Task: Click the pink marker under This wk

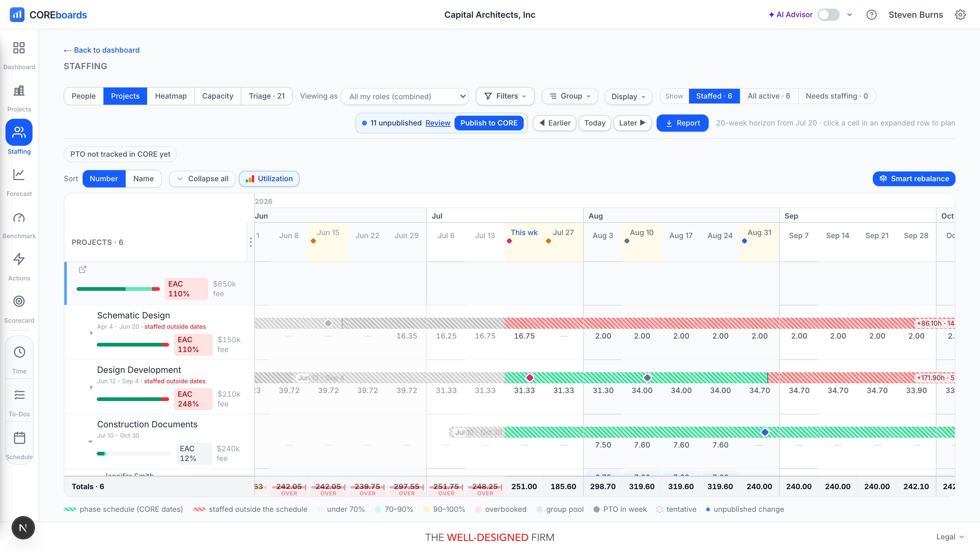Action: pos(509,241)
